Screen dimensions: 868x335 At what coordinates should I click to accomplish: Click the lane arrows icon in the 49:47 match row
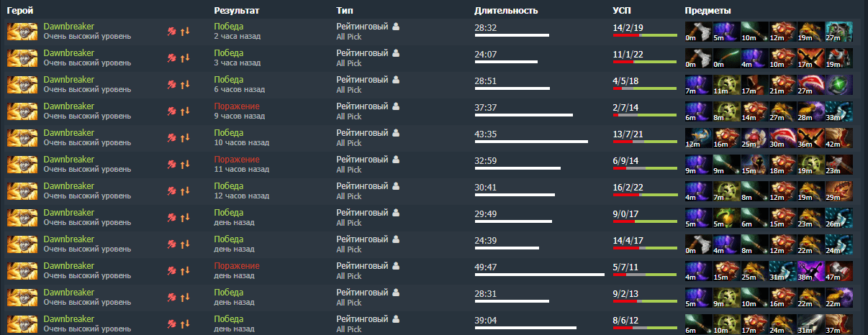pos(185,271)
